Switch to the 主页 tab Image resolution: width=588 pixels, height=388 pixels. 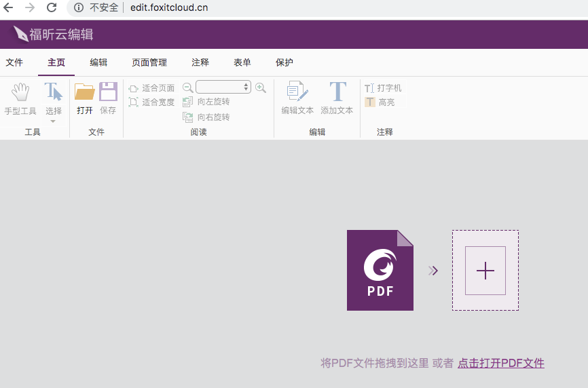click(56, 62)
